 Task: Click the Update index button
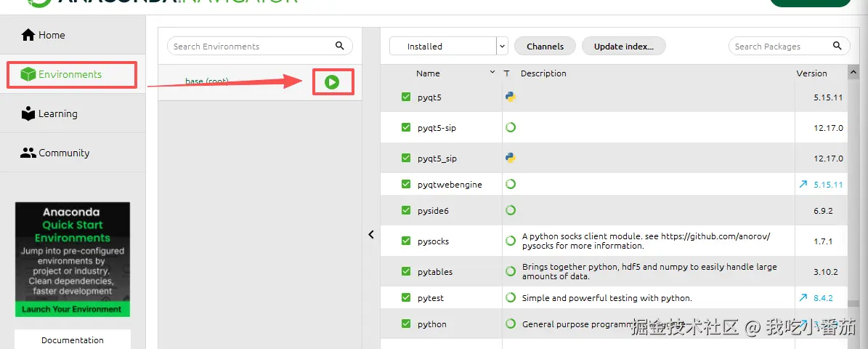(x=623, y=46)
